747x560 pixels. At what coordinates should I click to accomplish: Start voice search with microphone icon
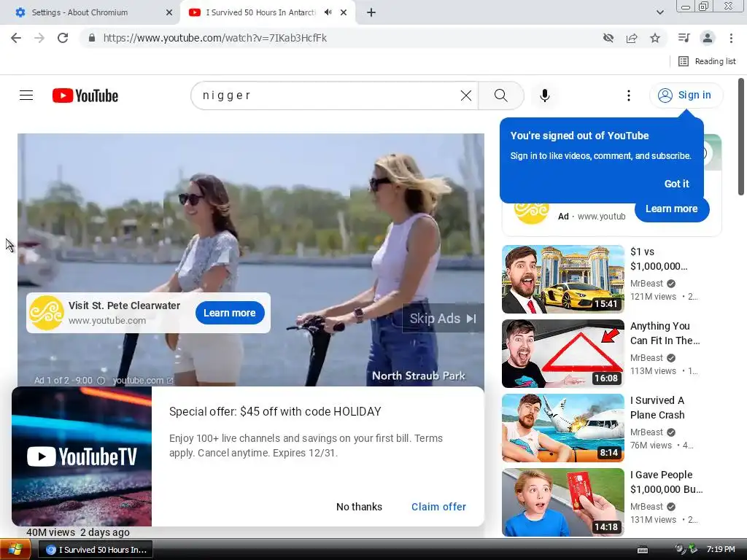[x=544, y=96]
